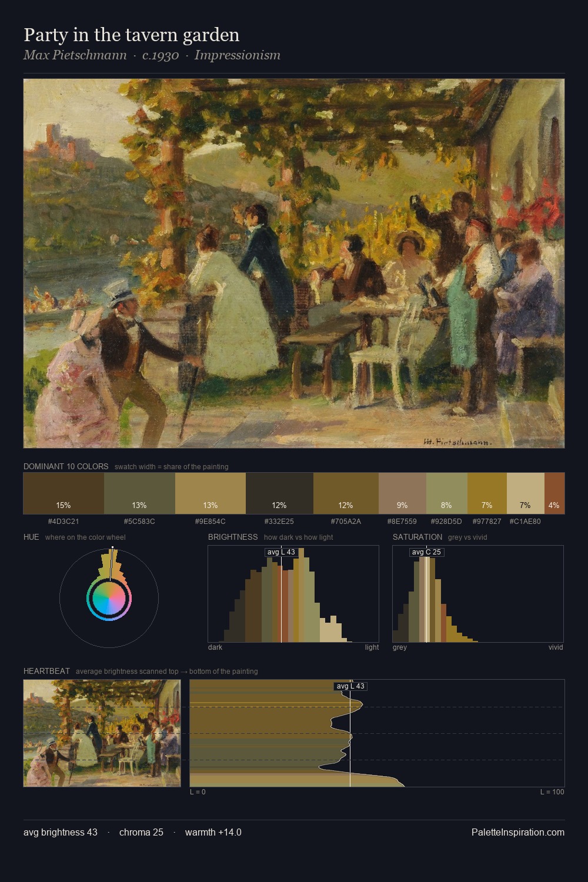Screen dimensions: 588x882
Task: Select the narrow 4% rust swatch
Action: [x=554, y=493]
